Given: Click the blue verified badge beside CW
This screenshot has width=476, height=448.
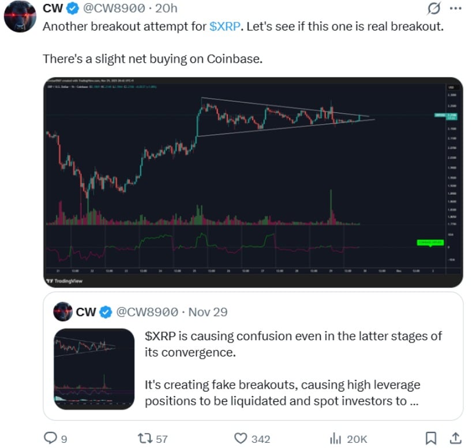Looking at the screenshot, I should pos(72,8).
